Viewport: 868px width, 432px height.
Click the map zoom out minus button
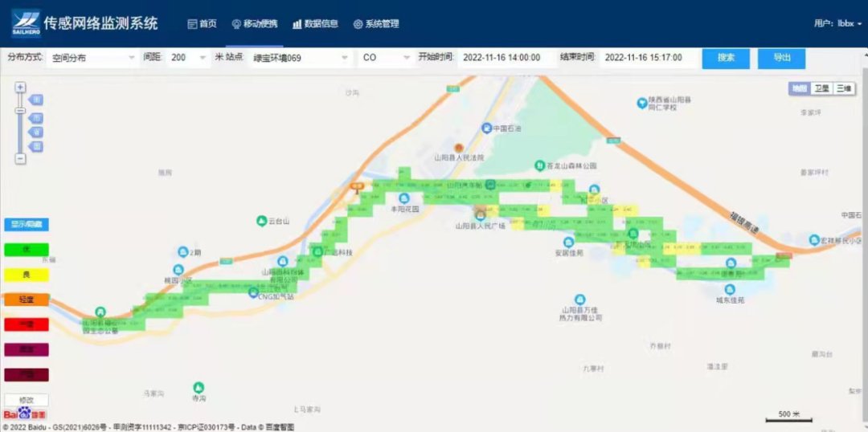tap(20, 159)
